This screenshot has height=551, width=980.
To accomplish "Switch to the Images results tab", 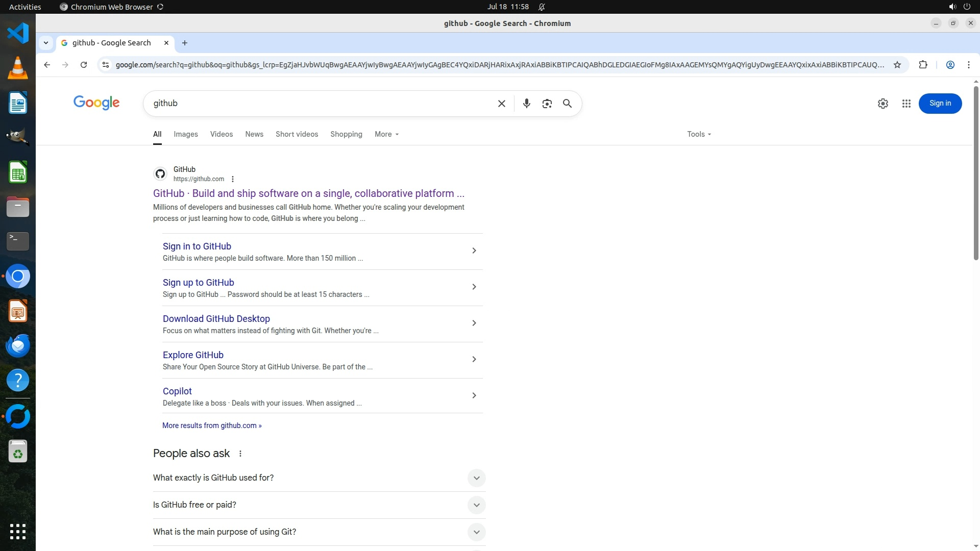I will (185, 134).
